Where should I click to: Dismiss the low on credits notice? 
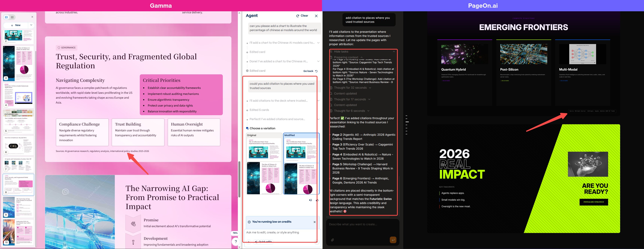(x=314, y=222)
